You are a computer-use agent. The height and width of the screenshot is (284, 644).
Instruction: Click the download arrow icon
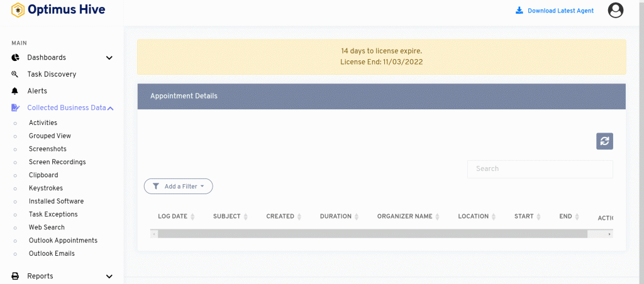tap(519, 10)
